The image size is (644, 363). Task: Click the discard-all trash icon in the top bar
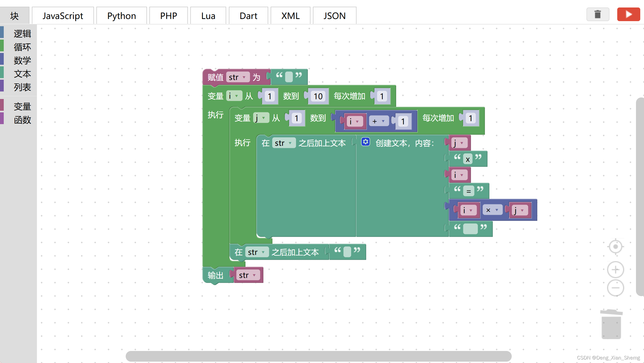pos(597,14)
